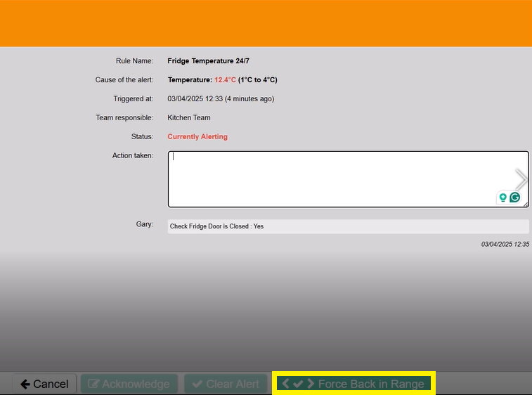Click the right chevron arrow beside Action taken box
Image resolution: width=532 pixels, height=395 pixels.
(521, 180)
